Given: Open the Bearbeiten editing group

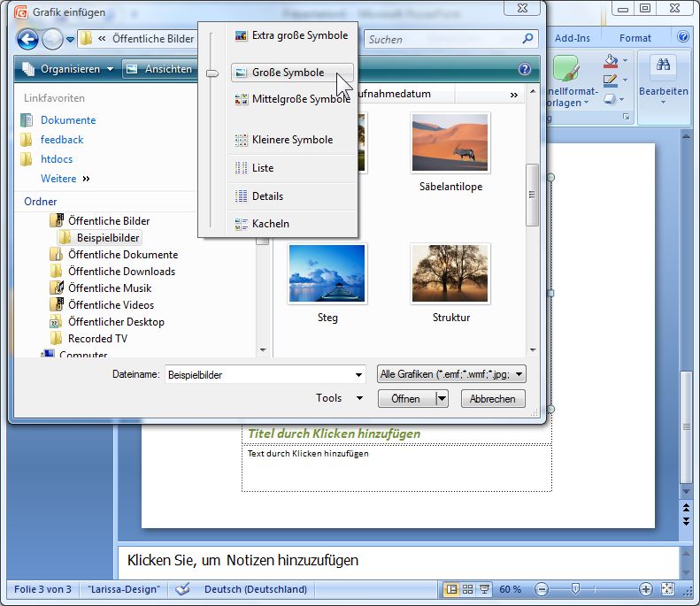Looking at the screenshot, I should pos(663,81).
